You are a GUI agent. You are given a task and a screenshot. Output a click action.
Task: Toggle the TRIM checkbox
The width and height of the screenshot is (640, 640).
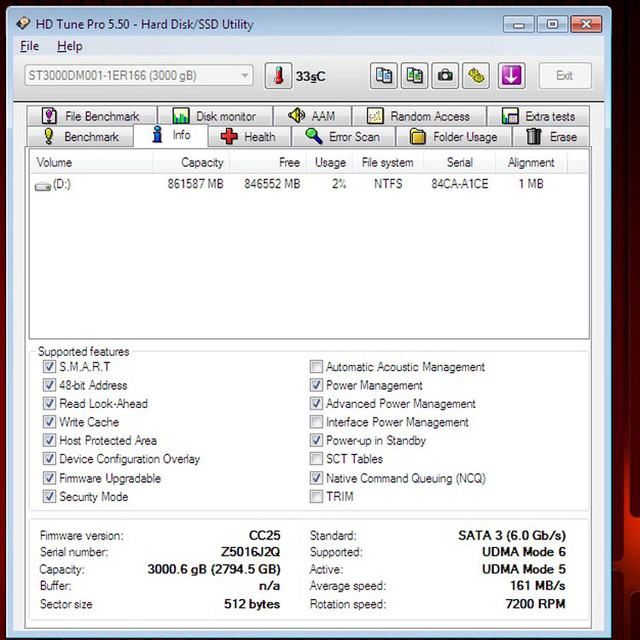click(316, 496)
